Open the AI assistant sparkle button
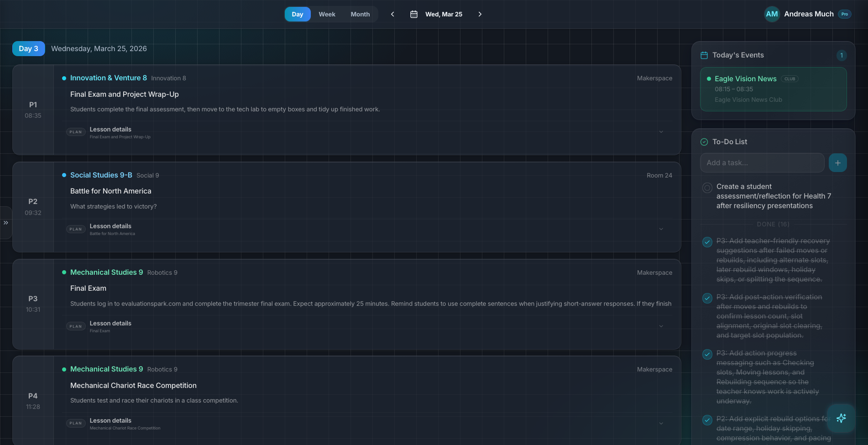The image size is (868, 445). click(841, 418)
